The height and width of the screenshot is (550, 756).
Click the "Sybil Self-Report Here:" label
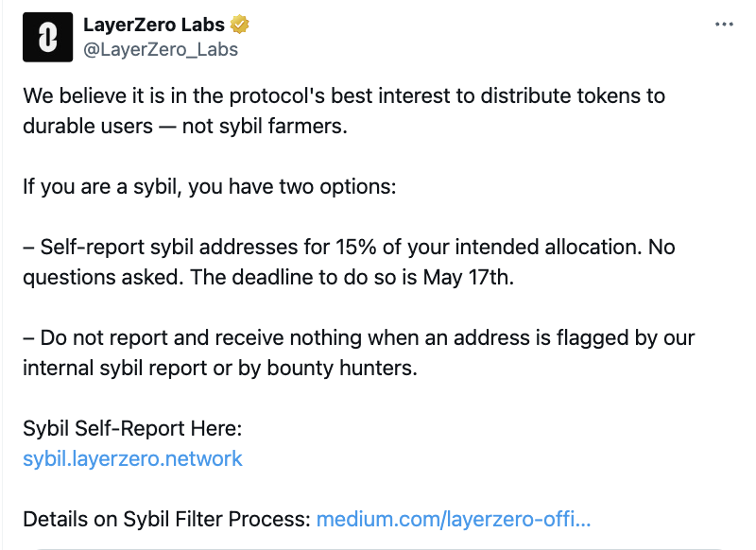point(133,429)
